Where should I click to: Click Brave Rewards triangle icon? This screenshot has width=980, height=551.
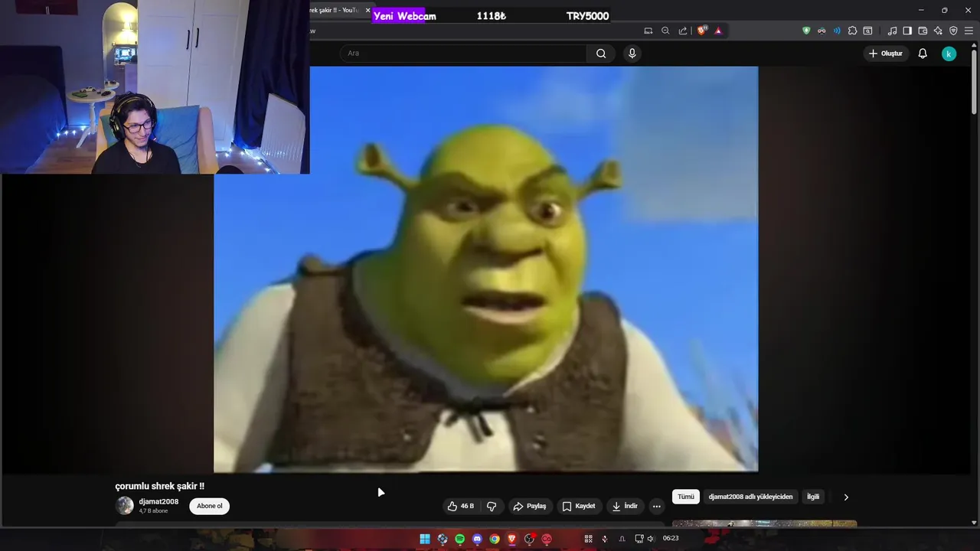718,31
